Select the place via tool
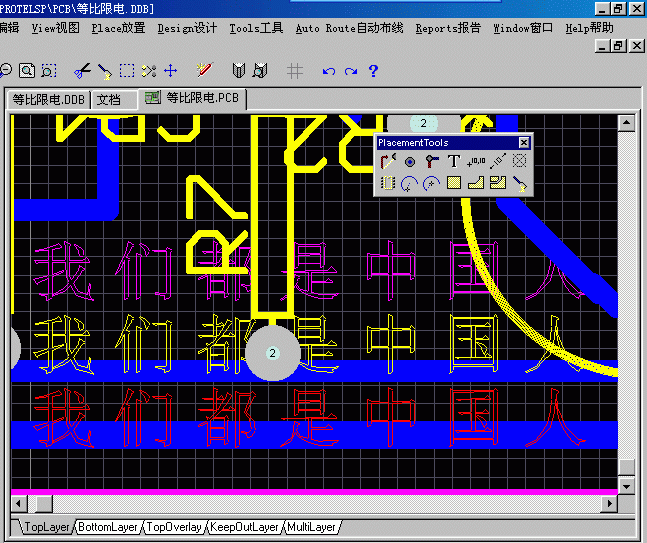This screenshot has height=543, width=647. coord(431,161)
